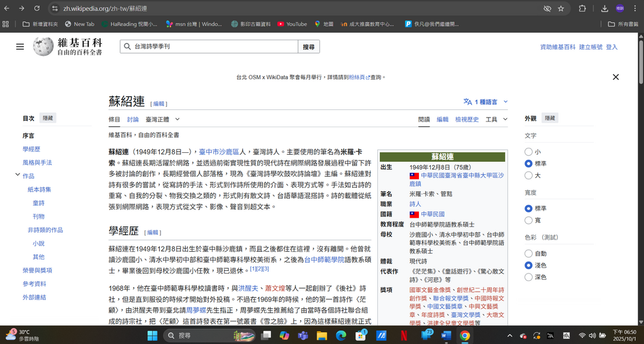Choose the 深色 color mode

pos(528,277)
